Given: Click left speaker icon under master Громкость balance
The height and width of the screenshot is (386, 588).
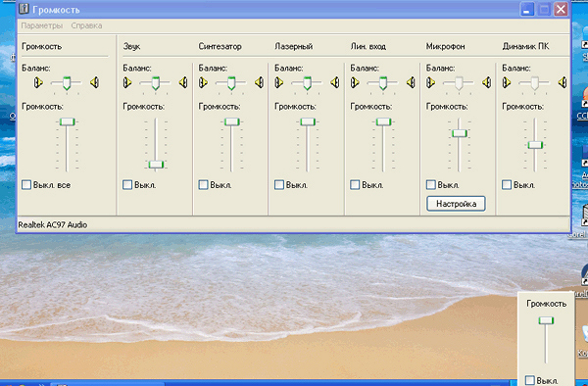Looking at the screenshot, I should click(x=38, y=82).
